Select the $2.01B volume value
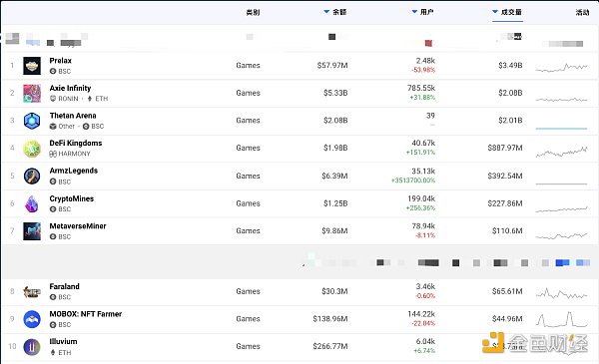 coord(510,121)
